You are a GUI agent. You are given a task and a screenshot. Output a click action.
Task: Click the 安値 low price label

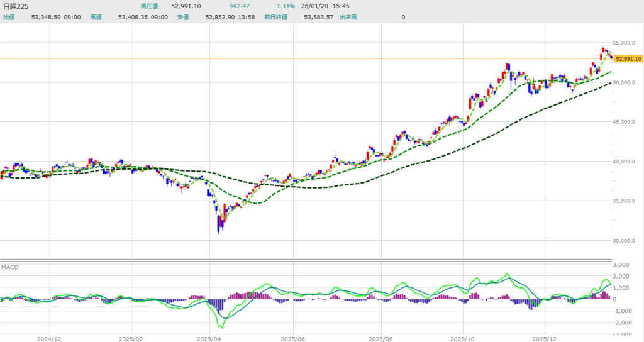pos(182,17)
